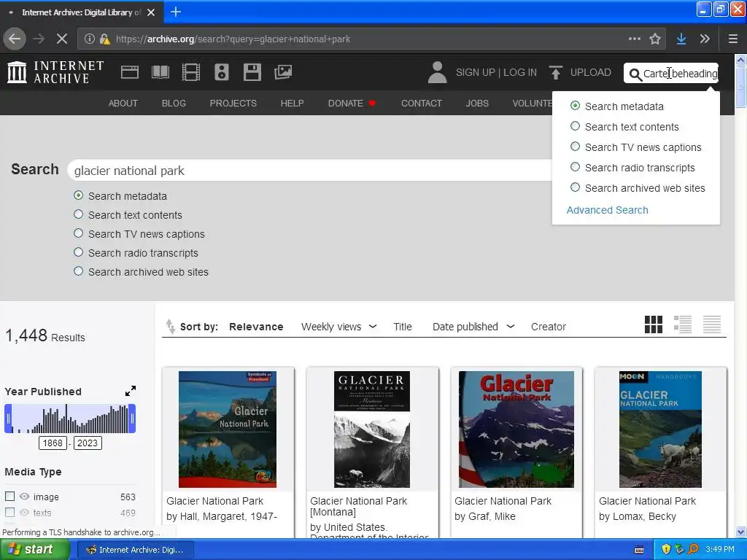Click the main glacier national park search field

pyautogui.click(x=309, y=171)
